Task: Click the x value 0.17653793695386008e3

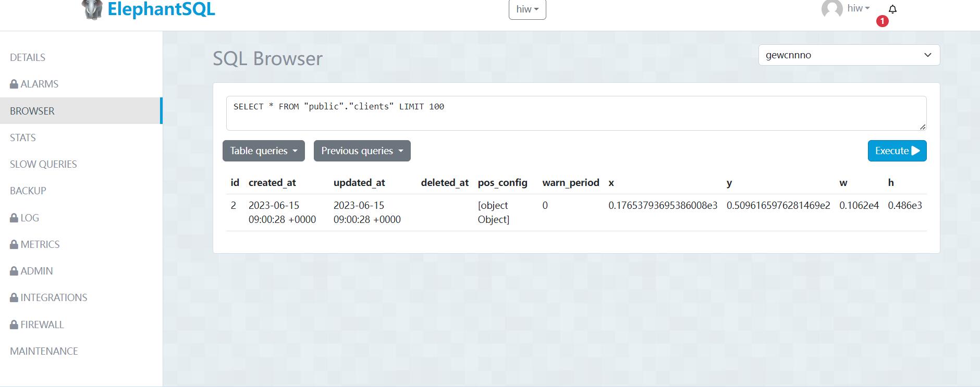Action: tap(663, 205)
